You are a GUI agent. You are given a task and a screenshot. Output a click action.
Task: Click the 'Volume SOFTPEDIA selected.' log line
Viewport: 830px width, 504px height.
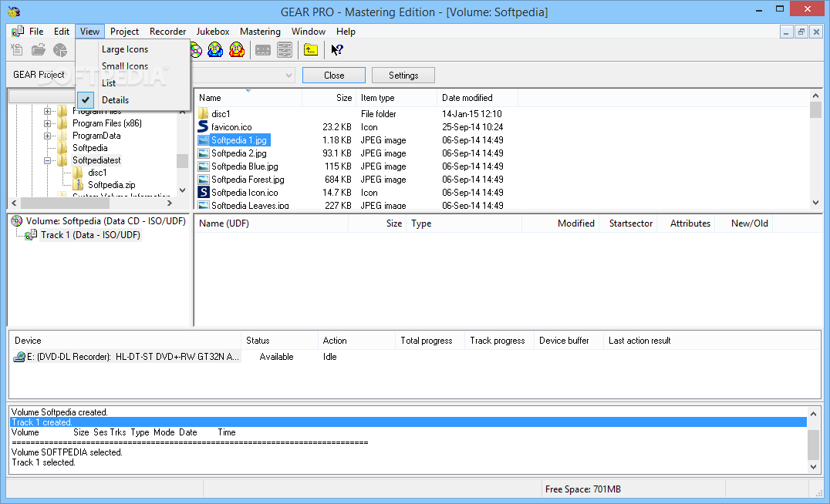click(x=66, y=452)
